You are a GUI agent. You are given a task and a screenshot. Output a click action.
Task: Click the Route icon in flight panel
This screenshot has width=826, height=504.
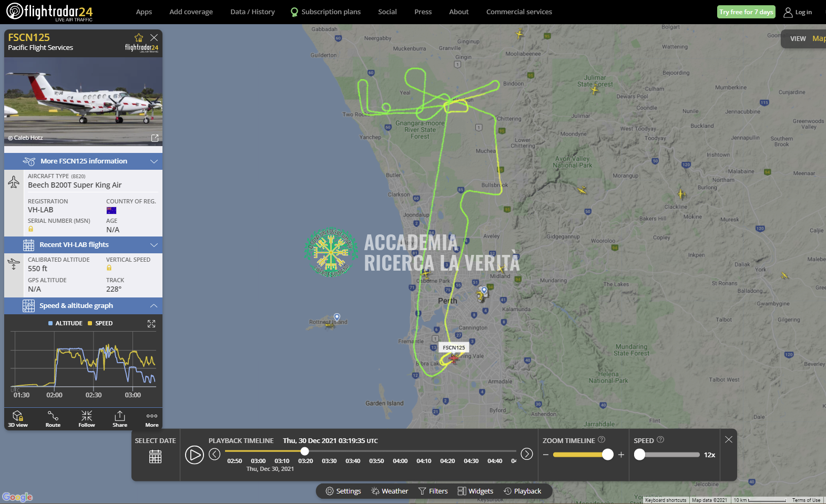pos(53,418)
